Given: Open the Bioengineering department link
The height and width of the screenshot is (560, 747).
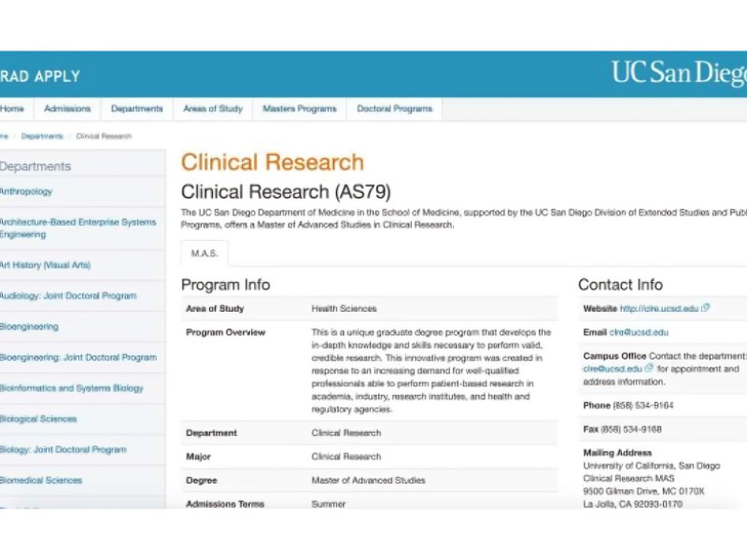Looking at the screenshot, I should click(x=29, y=327).
